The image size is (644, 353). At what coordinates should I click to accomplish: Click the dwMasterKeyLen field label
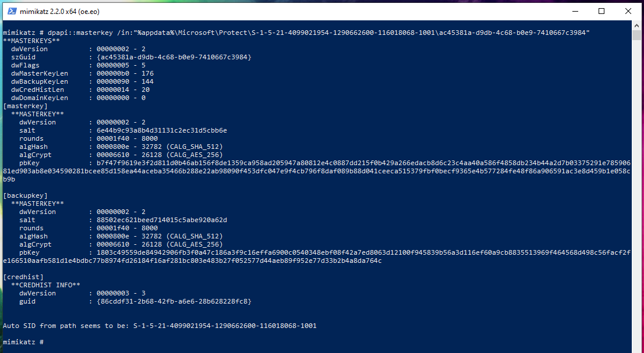point(40,73)
